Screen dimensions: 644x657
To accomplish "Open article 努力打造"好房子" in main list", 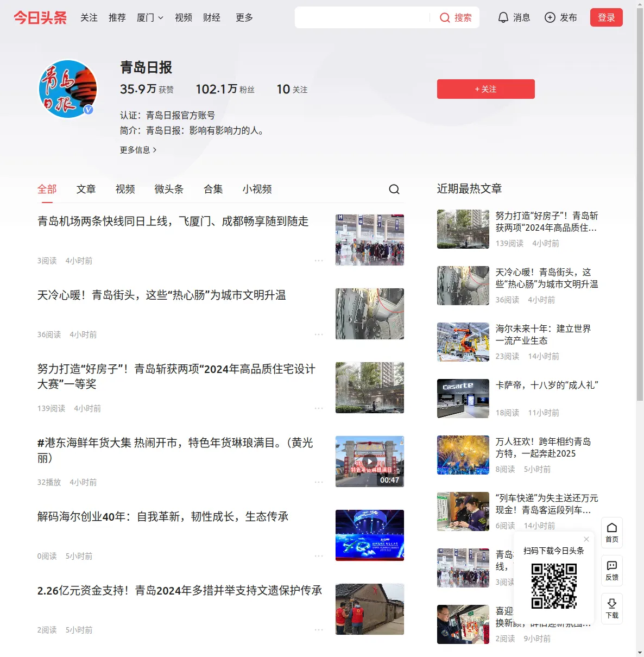I will [176, 376].
